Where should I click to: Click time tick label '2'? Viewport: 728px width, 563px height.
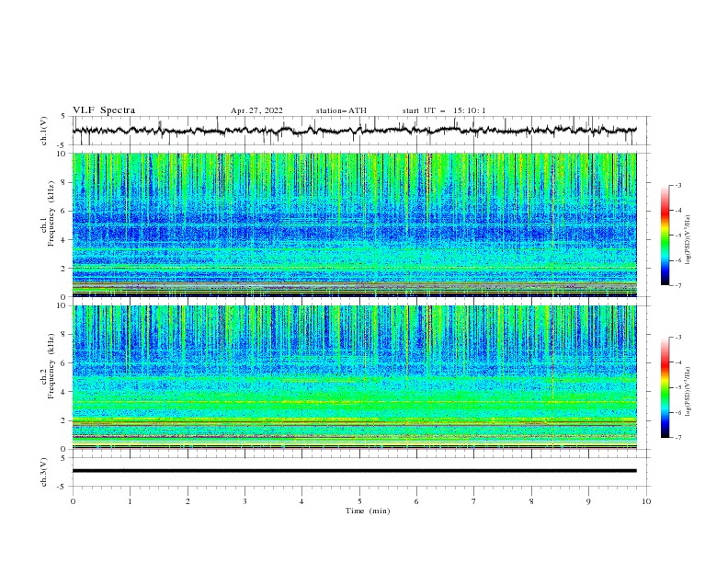(x=188, y=501)
